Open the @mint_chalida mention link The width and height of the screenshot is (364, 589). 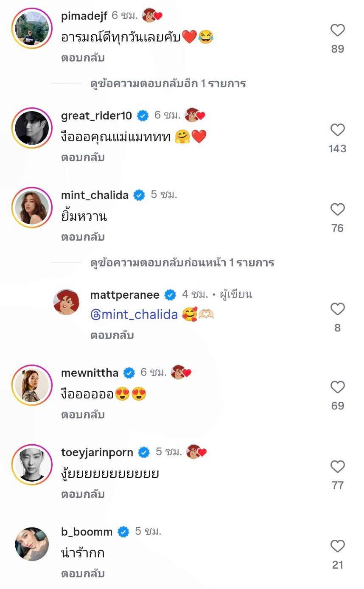click(x=134, y=314)
